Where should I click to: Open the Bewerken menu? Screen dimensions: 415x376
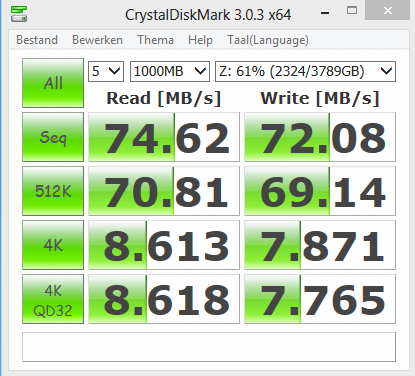97,40
